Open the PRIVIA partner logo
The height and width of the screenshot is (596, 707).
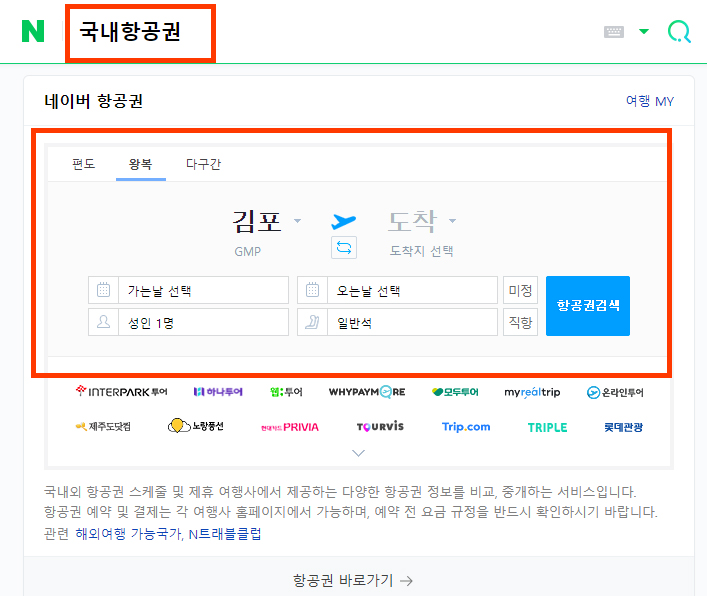coord(290,427)
